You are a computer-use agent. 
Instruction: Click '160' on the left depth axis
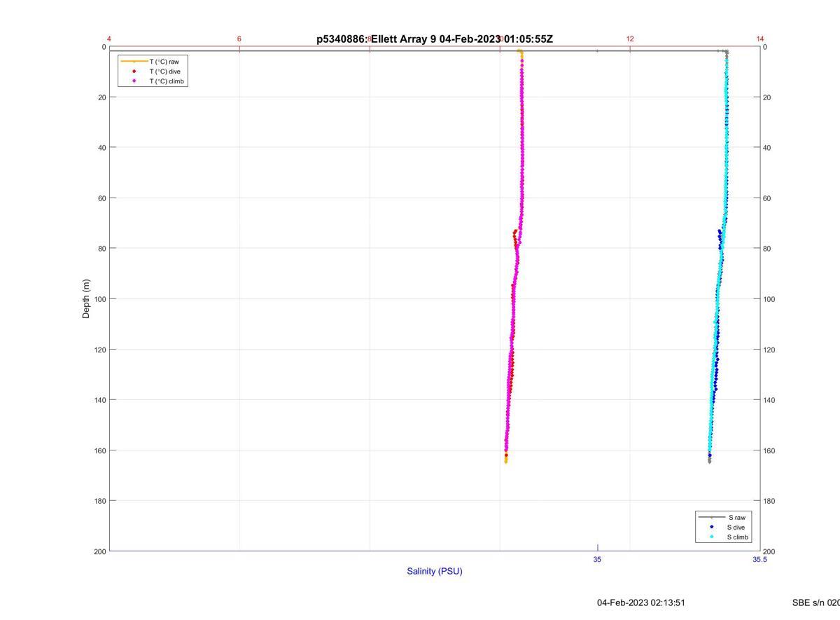[x=99, y=450]
